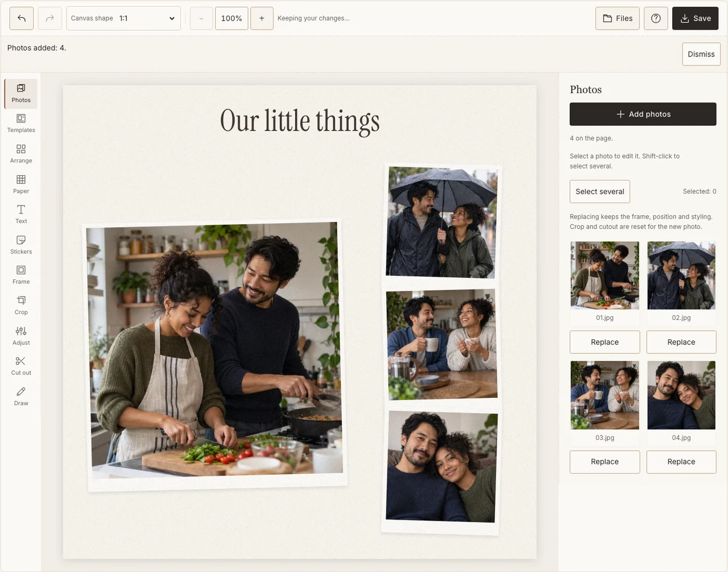Click the "Our little things" title text
The image size is (728, 572).
pyautogui.click(x=300, y=121)
